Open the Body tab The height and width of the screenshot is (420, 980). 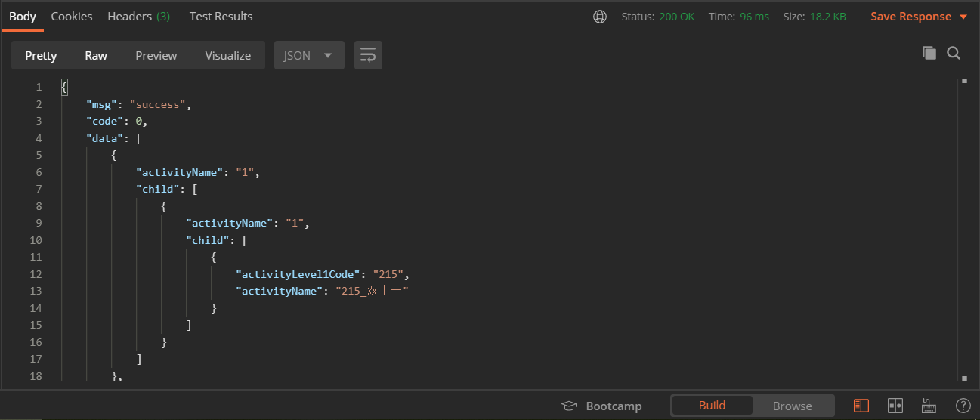[x=23, y=16]
